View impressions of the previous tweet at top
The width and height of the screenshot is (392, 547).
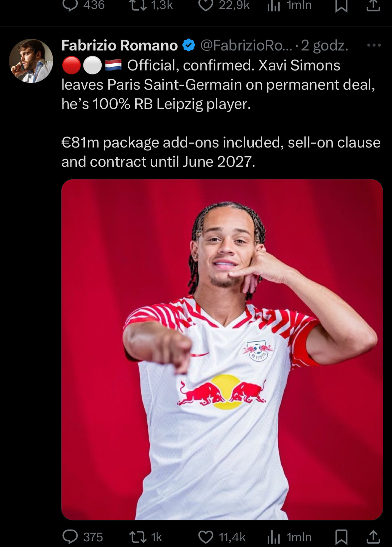tap(289, 5)
